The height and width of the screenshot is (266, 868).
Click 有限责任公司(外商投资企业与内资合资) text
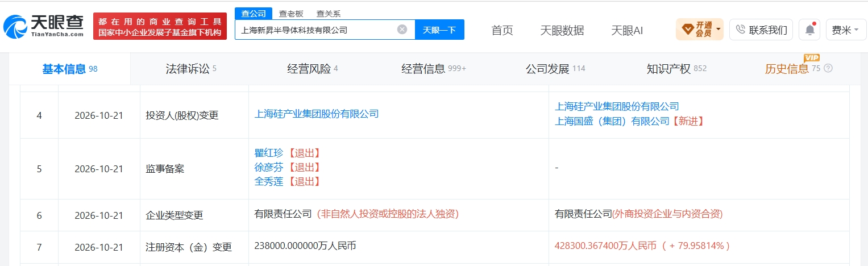click(x=639, y=214)
